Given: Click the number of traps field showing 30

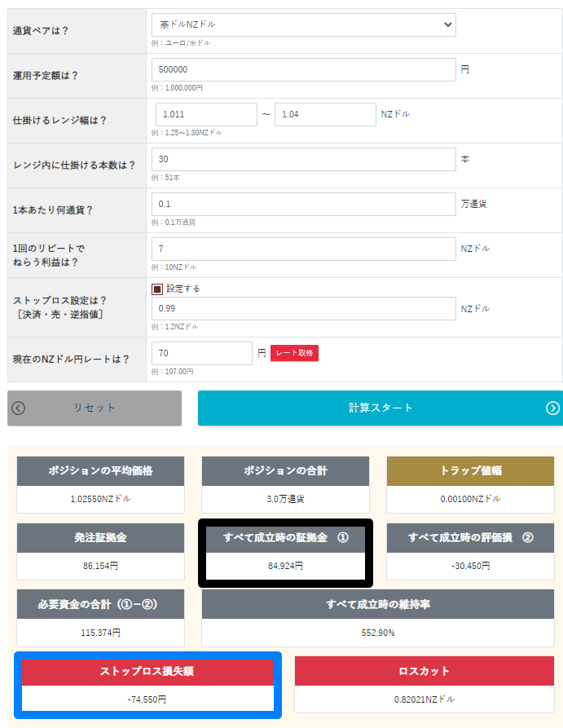Looking at the screenshot, I should pos(304,159).
